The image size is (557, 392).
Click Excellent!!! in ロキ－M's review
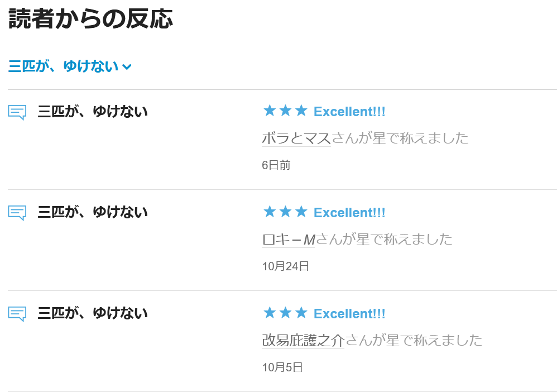(349, 213)
